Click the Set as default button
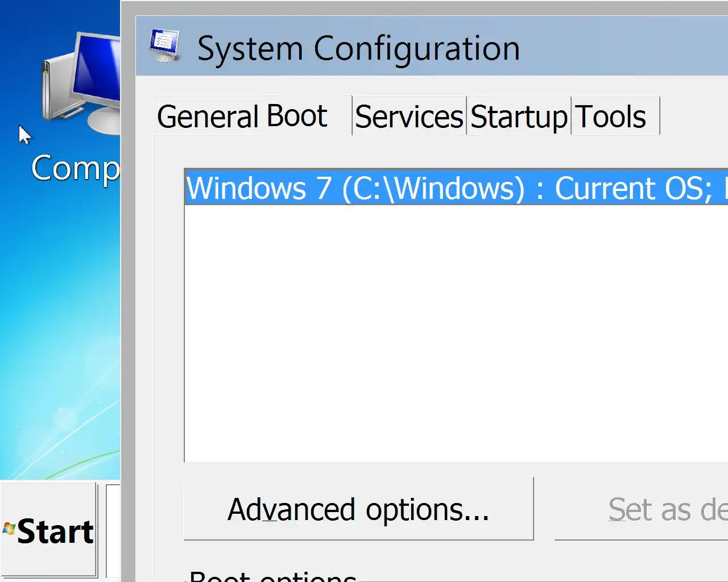Screen dimensions: 728x582 point(642,509)
